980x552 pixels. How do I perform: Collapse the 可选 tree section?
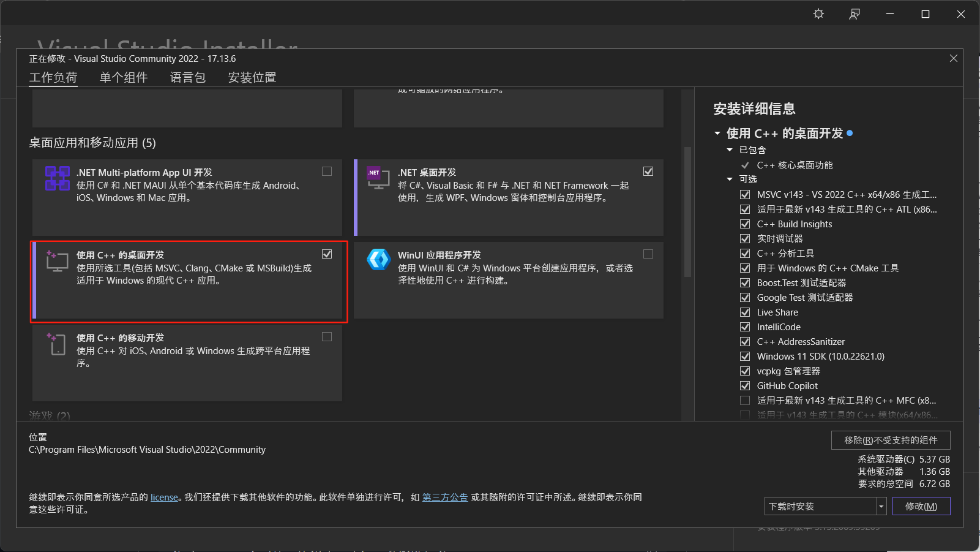[x=730, y=180]
